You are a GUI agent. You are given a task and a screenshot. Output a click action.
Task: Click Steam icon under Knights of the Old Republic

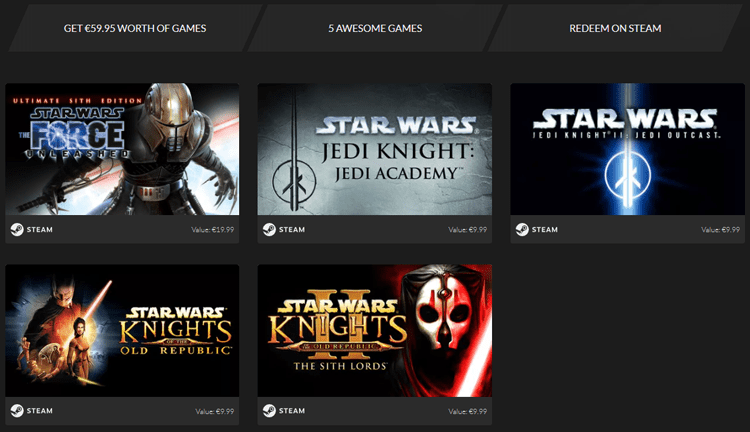[17, 411]
